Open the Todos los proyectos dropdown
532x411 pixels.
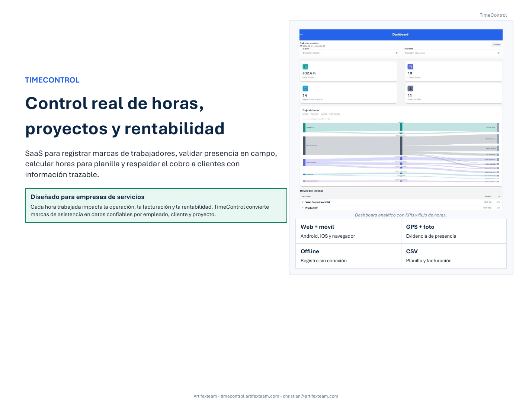(452, 53)
